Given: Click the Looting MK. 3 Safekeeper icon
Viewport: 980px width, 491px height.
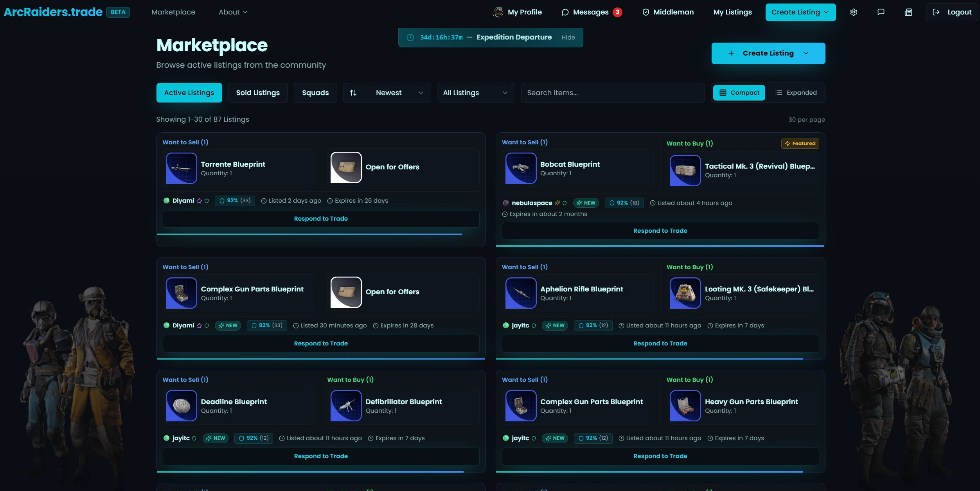Looking at the screenshot, I should 685,293.
